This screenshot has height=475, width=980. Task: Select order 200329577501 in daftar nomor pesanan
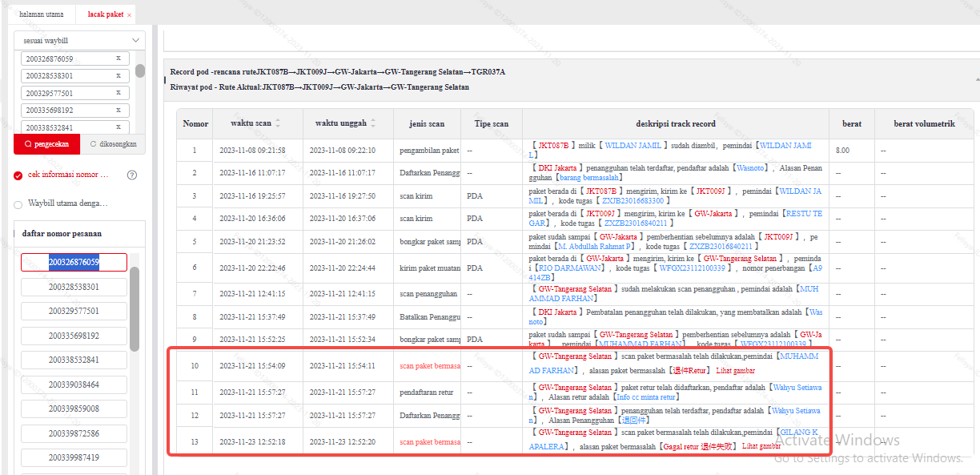pyautogui.click(x=74, y=311)
